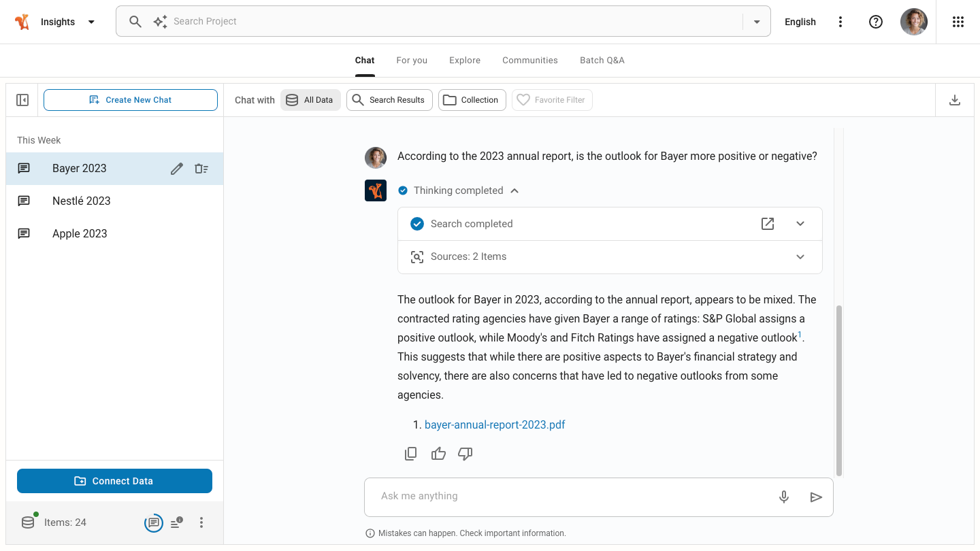The image size is (980, 551).
Task: Send the chat message
Action: coord(817,497)
